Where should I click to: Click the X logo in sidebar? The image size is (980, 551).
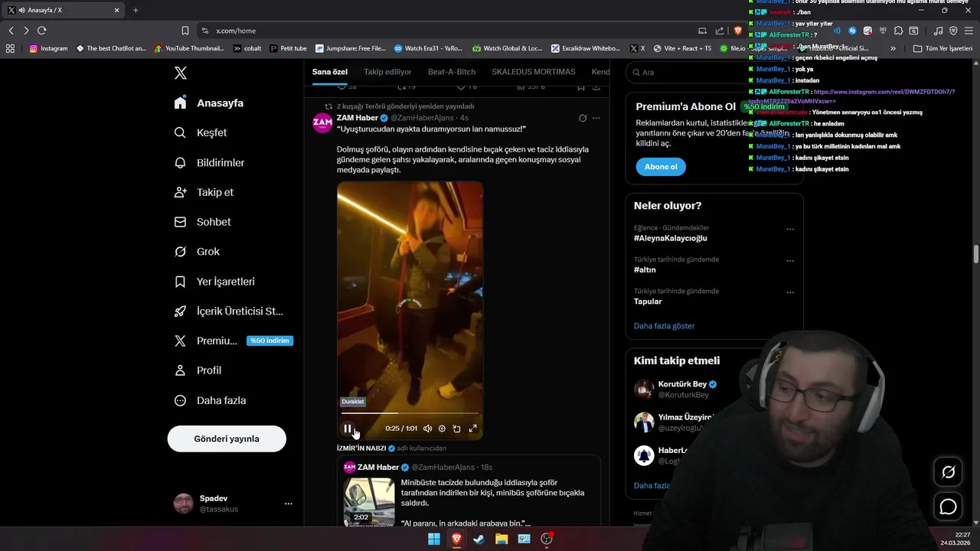tap(180, 73)
